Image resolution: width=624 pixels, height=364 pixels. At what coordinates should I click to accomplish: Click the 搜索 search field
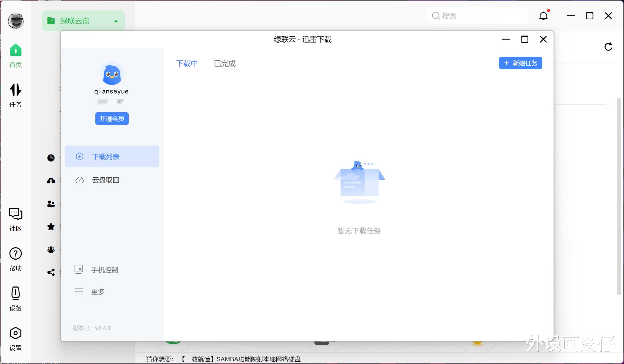click(481, 16)
